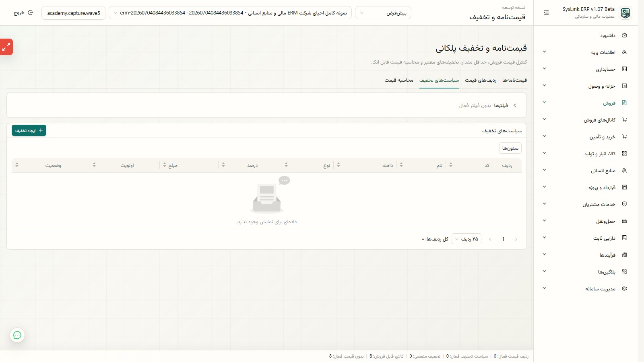Click the SysLink ERP logo
Image resolution: width=644 pixels, height=362 pixels.
pyautogui.click(x=625, y=13)
